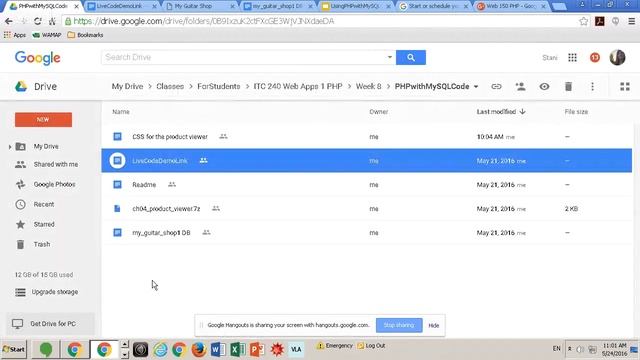The image size is (640, 360).
Task: Open PHPwithMySQLCode folder dropdown arrow
Action: click(x=476, y=87)
